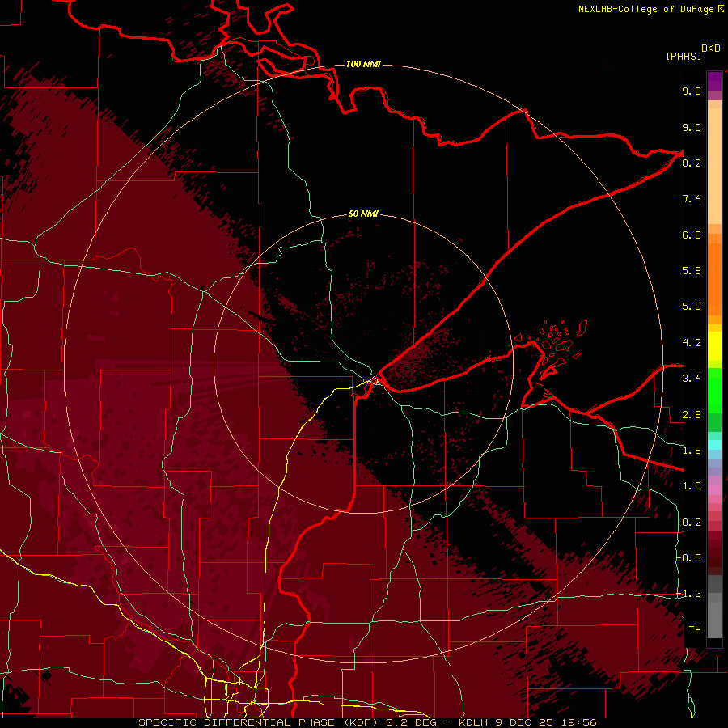This screenshot has width=728, height=728.
Task: Pick the cyan band of the color scale
Action: pyautogui.click(x=714, y=444)
